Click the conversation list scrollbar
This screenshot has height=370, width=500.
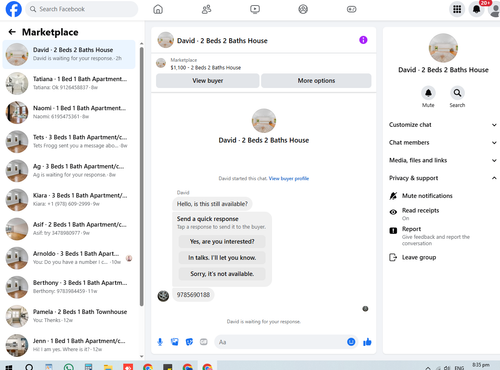click(x=142, y=177)
